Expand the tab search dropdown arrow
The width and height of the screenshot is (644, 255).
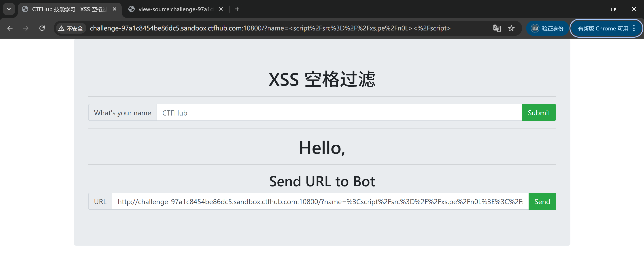(x=9, y=9)
